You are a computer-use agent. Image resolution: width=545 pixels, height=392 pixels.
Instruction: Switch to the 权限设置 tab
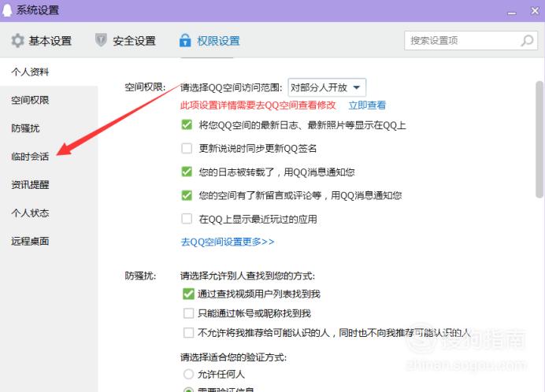(x=209, y=41)
